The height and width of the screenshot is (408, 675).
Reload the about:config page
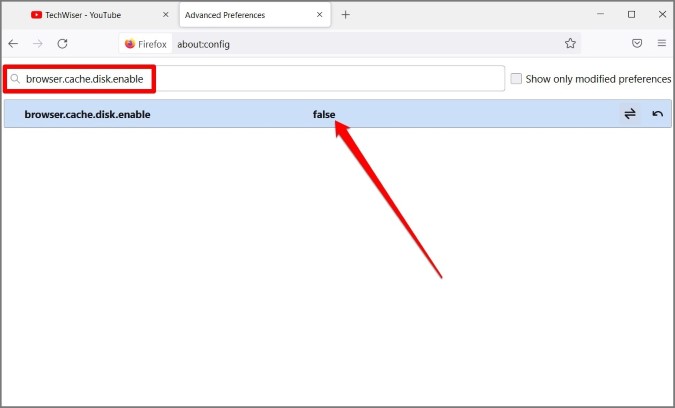click(x=62, y=43)
